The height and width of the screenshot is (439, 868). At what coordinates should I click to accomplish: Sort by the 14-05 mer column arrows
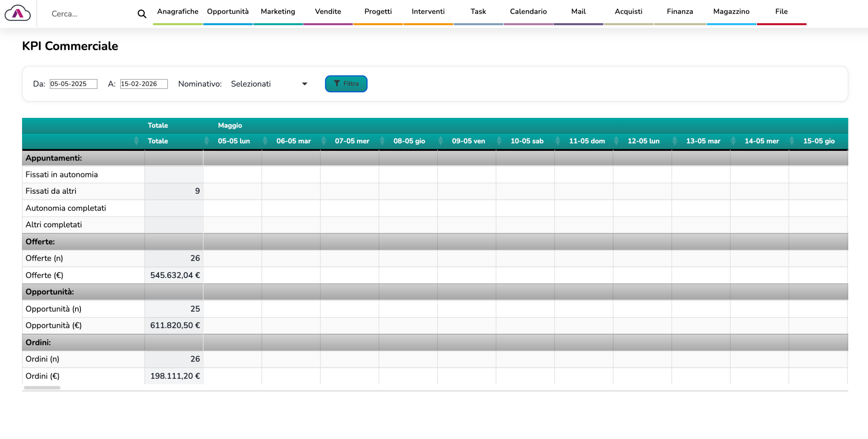tap(792, 141)
